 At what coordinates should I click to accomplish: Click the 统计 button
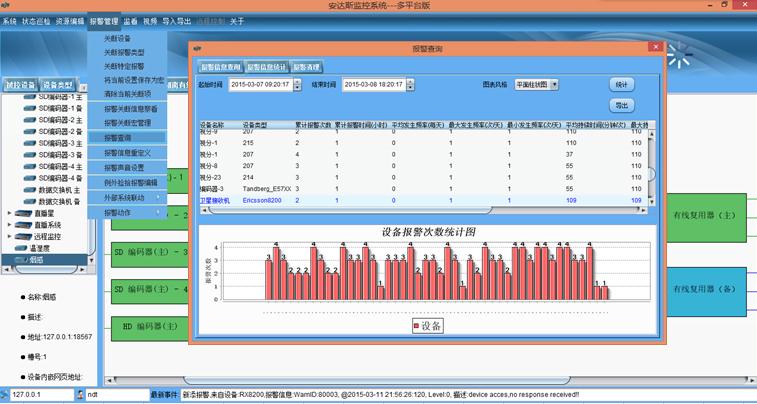click(621, 84)
